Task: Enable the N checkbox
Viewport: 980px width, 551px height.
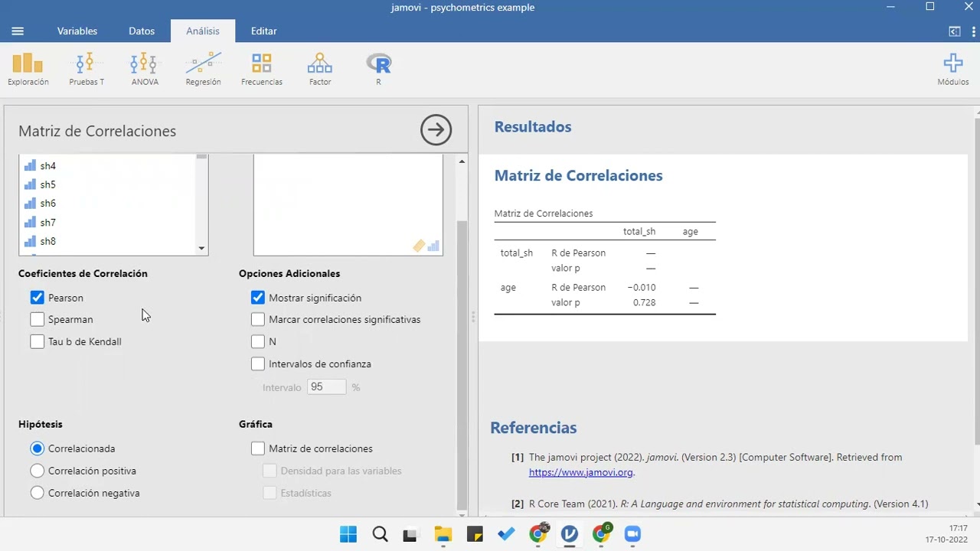Action: (x=258, y=341)
